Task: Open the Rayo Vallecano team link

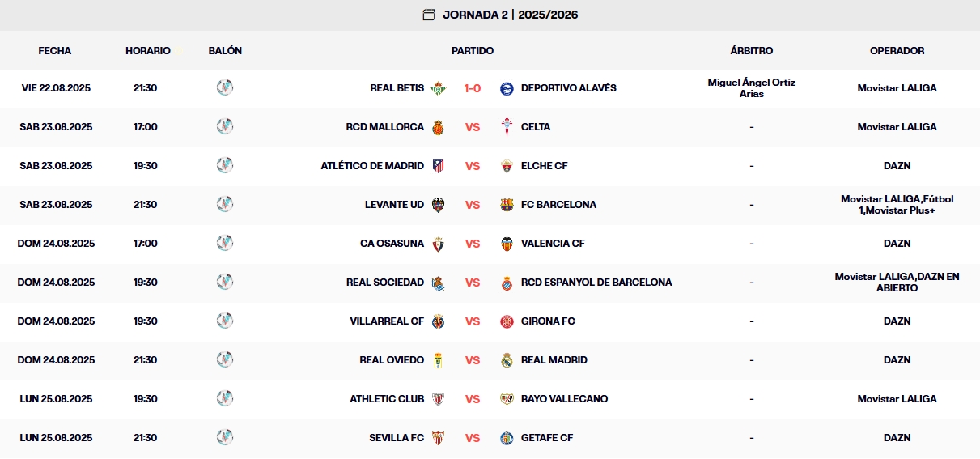Action: pos(564,399)
